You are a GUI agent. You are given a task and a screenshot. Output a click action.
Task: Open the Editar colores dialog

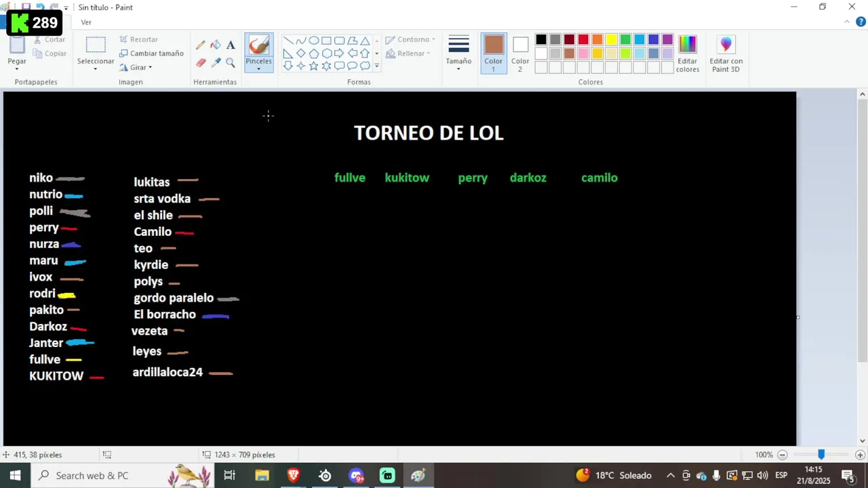tap(687, 54)
